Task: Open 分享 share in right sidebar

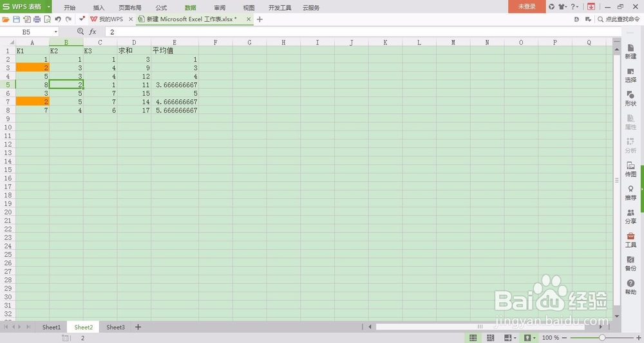Action: pos(630,217)
